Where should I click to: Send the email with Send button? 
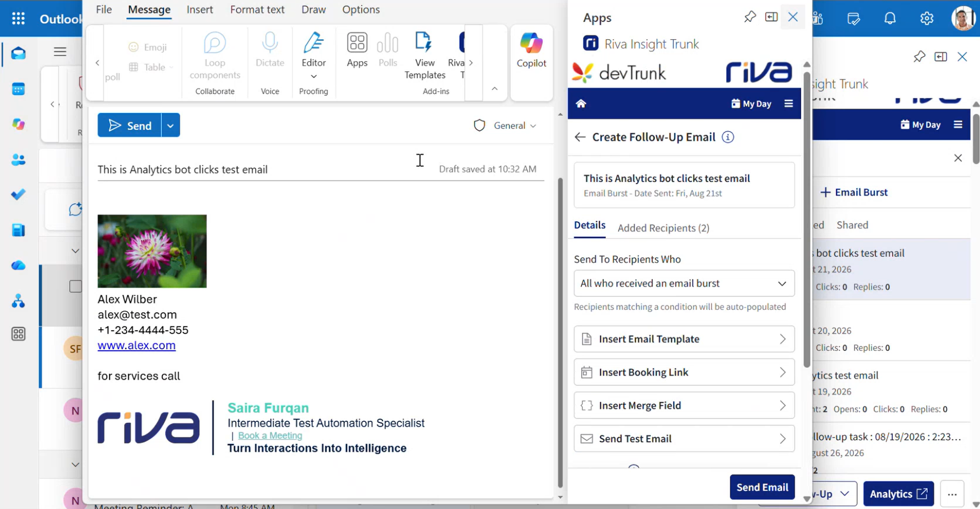[x=130, y=125]
